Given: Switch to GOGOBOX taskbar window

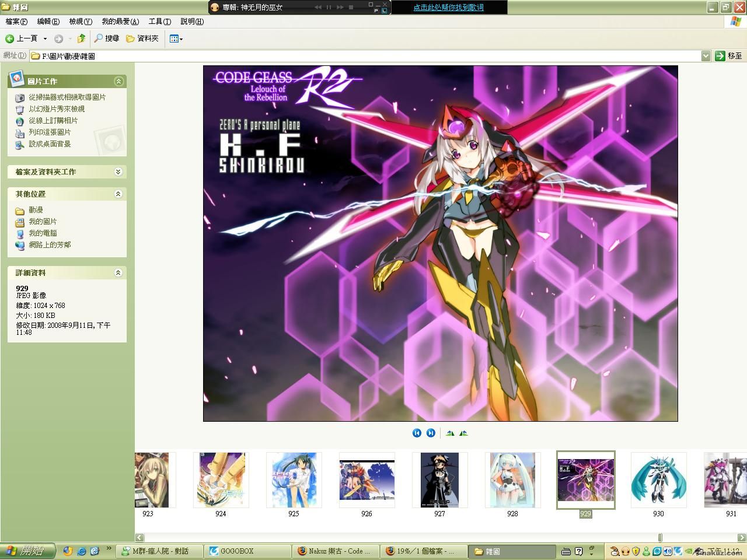Looking at the screenshot, I should pos(247,551).
